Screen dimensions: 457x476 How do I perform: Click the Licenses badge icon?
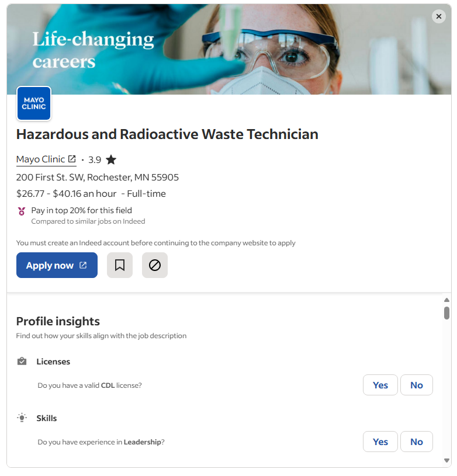[x=22, y=362]
